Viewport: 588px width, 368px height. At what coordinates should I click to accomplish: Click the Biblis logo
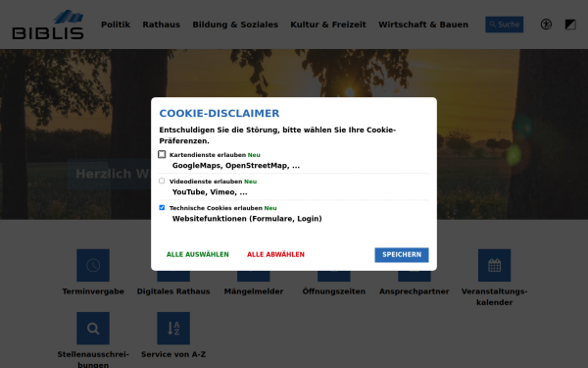[48, 25]
